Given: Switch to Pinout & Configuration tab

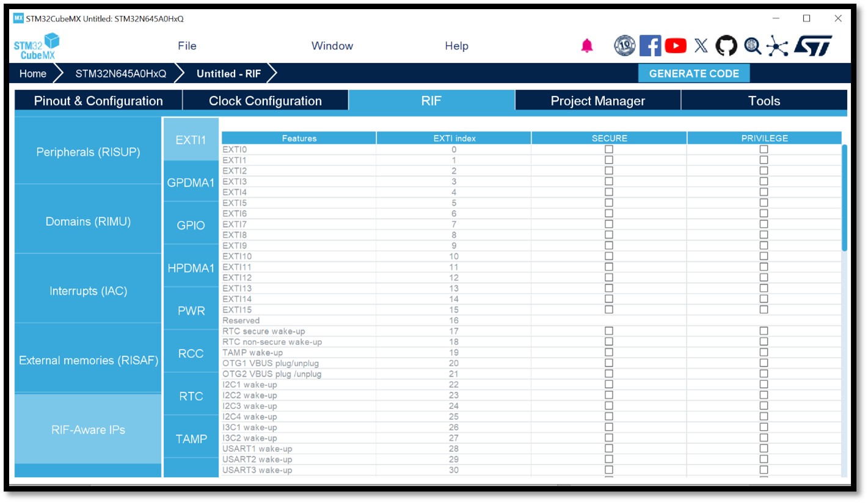Looking at the screenshot, I should (x=98, y=101).
